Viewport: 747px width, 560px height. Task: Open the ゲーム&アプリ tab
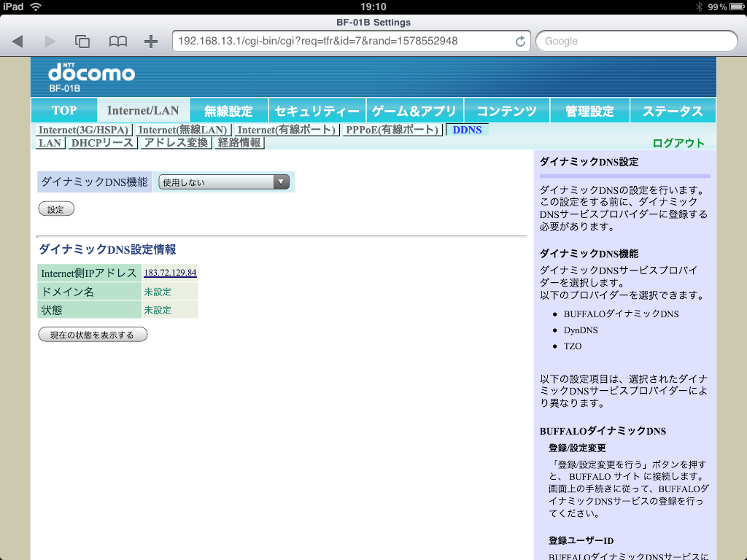414,111
